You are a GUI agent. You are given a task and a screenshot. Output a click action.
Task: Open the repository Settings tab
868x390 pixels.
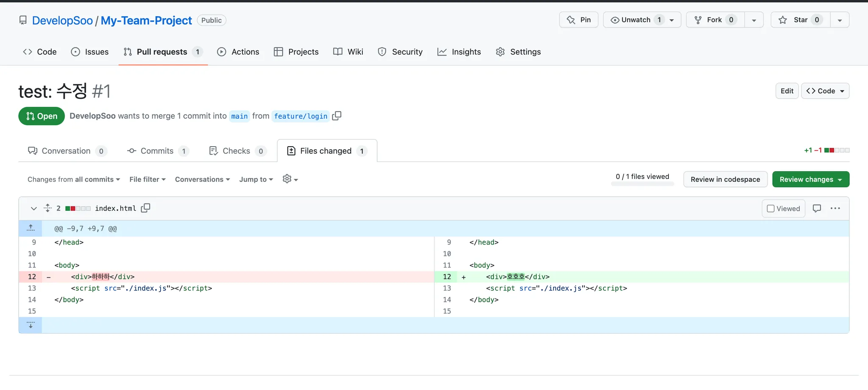click(518, 52)
